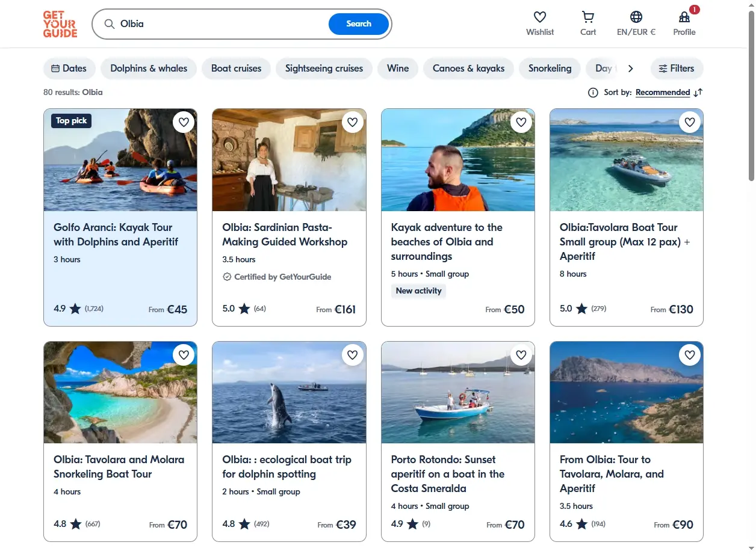Select the partially hidden Day filter chip
Screen dimensions: 756x554
pos(602,69)
